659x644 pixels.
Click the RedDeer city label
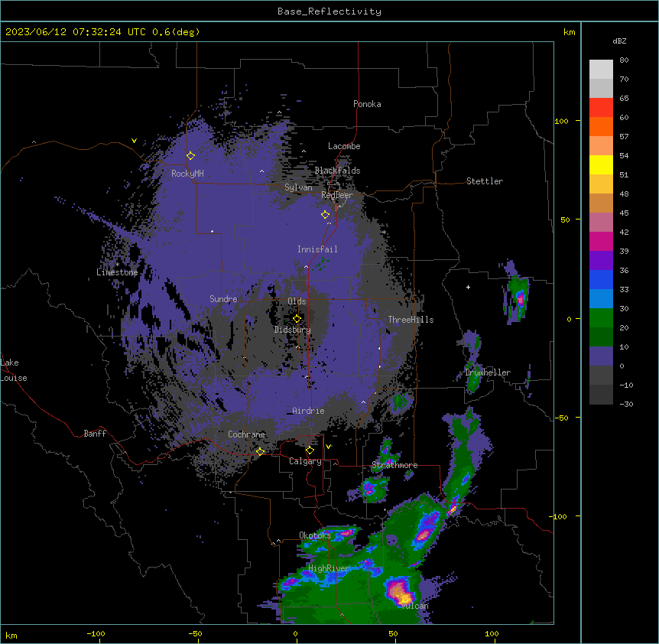tap(337, 195)
